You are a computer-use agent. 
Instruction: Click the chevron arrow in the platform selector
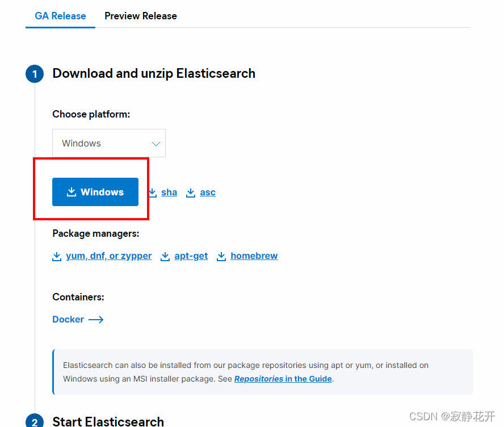pos(156,144)
